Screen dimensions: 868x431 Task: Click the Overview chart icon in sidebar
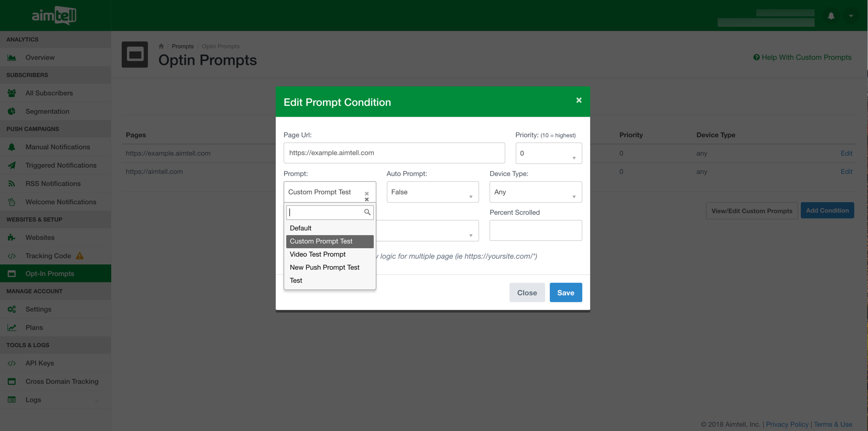click(12, 58)
